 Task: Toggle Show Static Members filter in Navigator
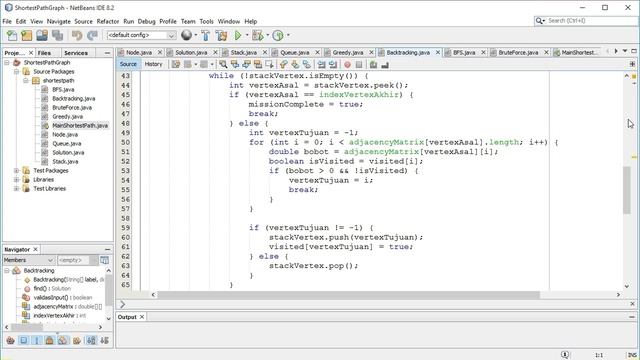click(x=36, y=340)
